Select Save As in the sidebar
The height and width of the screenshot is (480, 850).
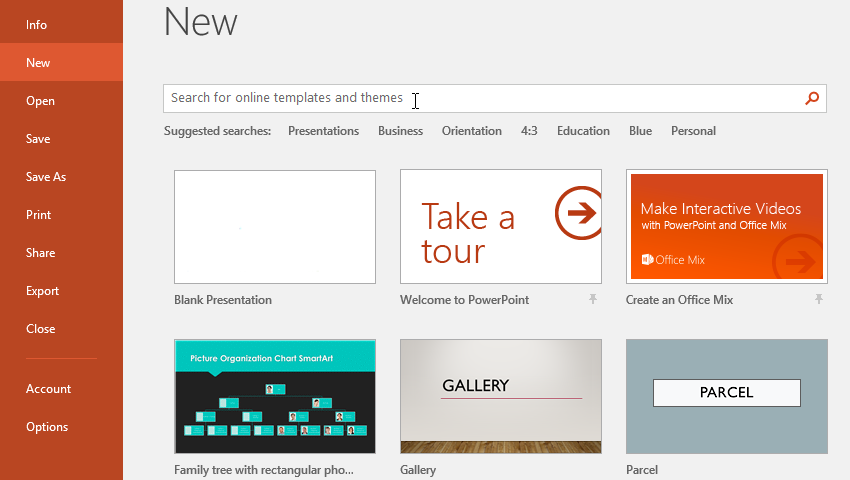pos(46,177)
